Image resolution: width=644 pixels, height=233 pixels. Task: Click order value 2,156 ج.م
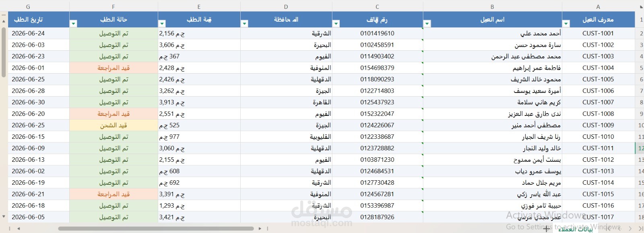pos(199,33)
